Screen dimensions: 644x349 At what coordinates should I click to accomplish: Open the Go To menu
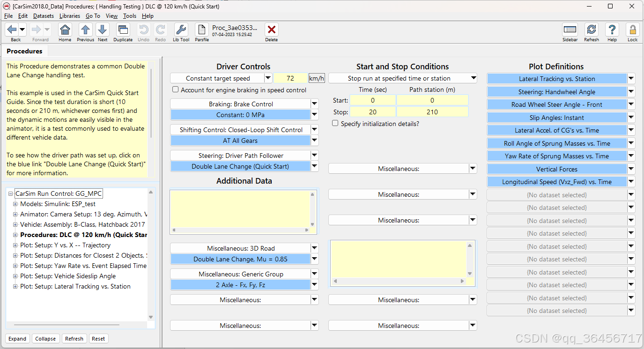click(93, 16)
